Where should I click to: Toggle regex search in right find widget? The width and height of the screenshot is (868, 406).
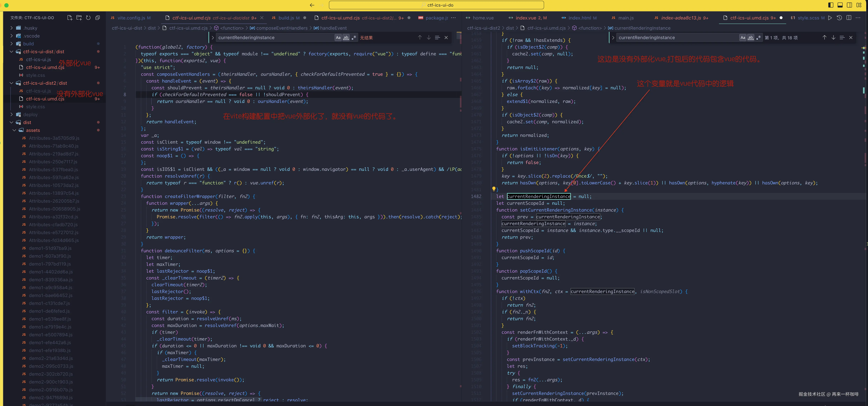[758, 37]
